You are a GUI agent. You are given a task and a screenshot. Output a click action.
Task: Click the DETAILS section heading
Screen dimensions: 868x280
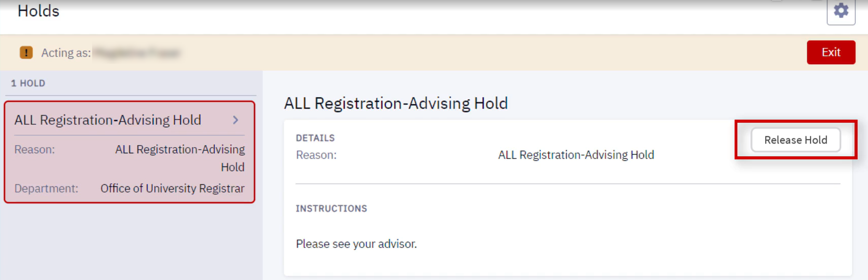(315, 138)
